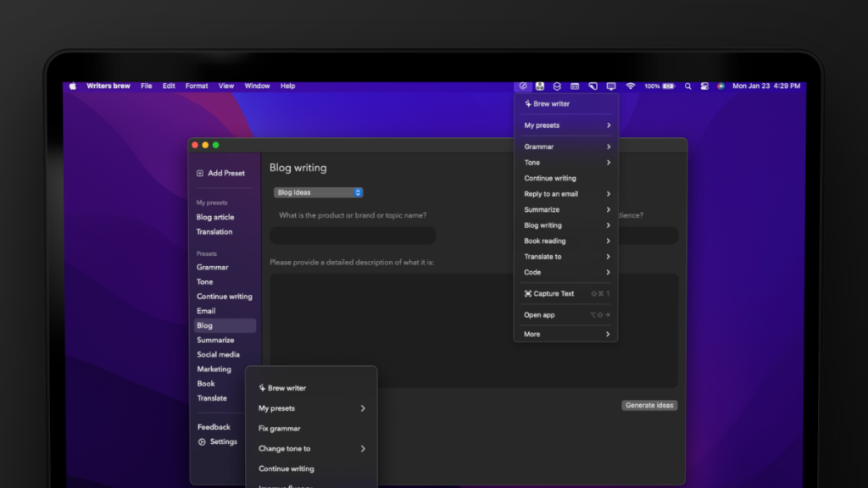The width and height of the screenshot is (868, 488).
Task: Open the Blog ideas dropdown
Action: click(319, 192)
